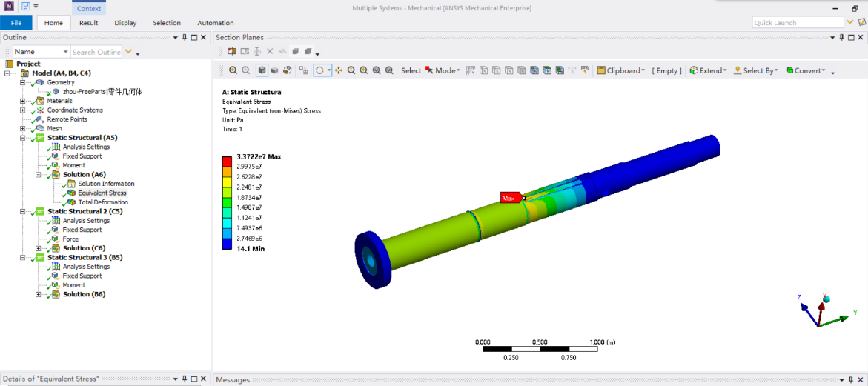
Task: Click the Zoom to Selection icon
Action: (x=389, y=70)
